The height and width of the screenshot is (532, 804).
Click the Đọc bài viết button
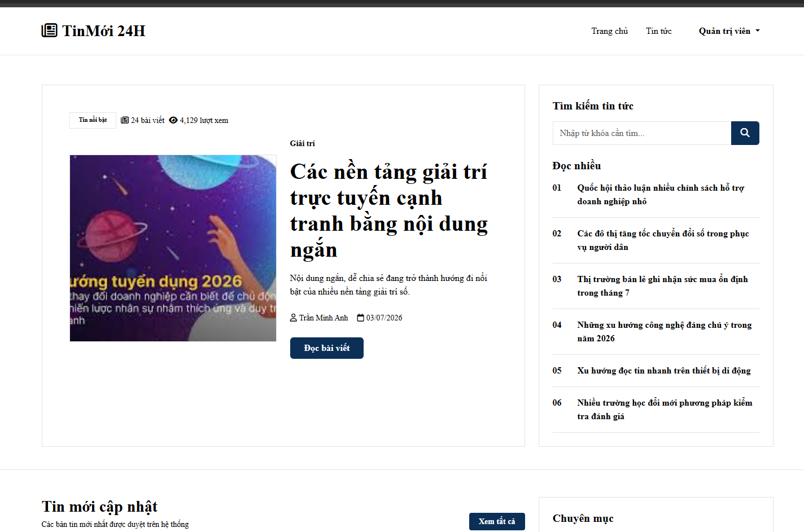327,348
